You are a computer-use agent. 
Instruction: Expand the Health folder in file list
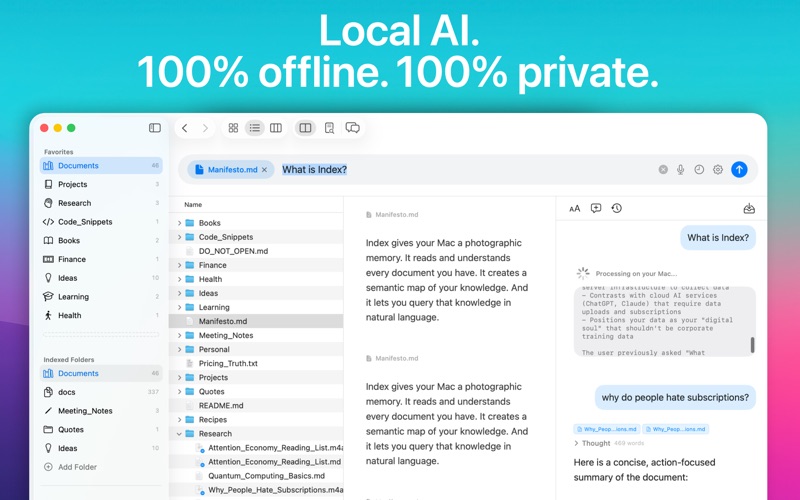pos(180,279)
